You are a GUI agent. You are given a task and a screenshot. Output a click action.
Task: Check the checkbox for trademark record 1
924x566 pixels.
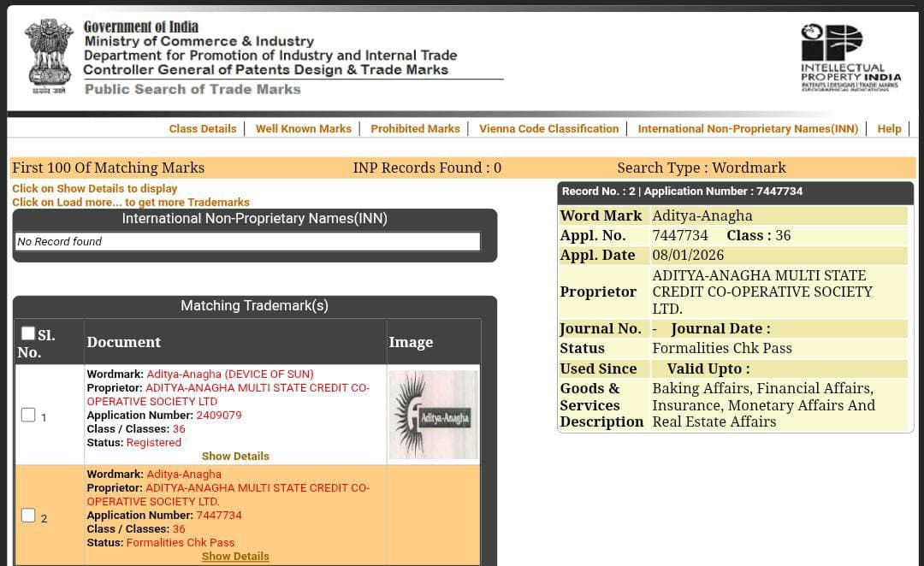[x=28, y=414]
